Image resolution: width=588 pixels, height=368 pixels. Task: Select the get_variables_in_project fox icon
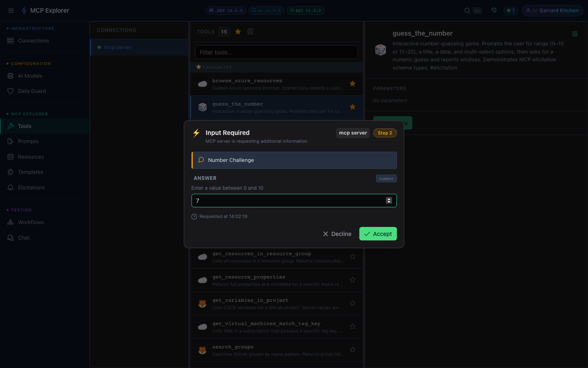click(x=202, y=303)
